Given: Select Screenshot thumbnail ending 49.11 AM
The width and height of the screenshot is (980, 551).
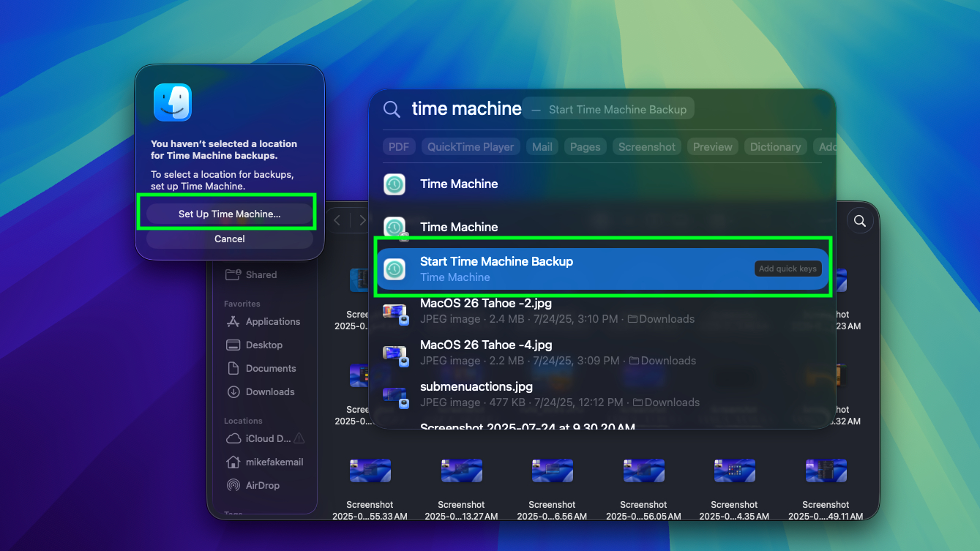Looking at the screenshot, I should (x=826, y=471).
